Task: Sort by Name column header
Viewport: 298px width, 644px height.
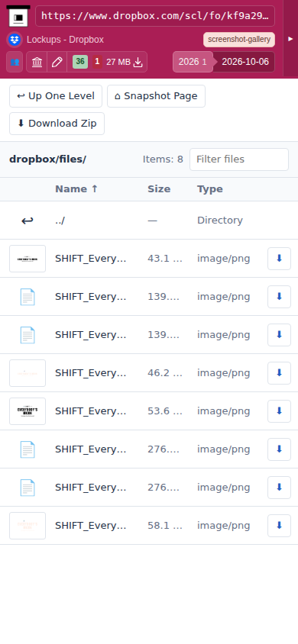Action: 76,189
